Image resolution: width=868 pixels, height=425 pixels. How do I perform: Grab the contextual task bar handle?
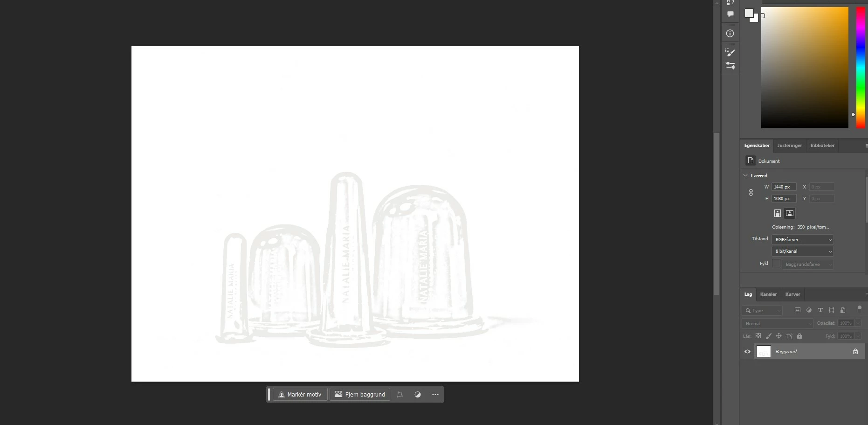coord(269,394)
